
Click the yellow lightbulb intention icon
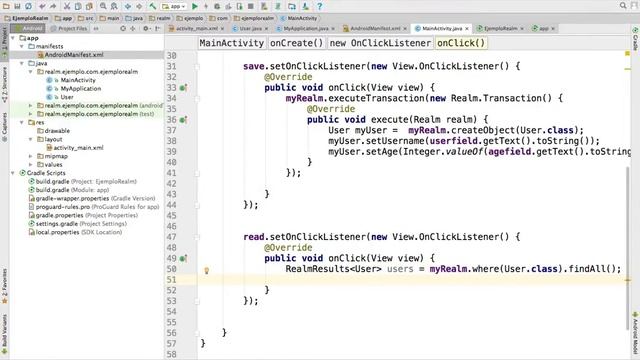point(207,270)
